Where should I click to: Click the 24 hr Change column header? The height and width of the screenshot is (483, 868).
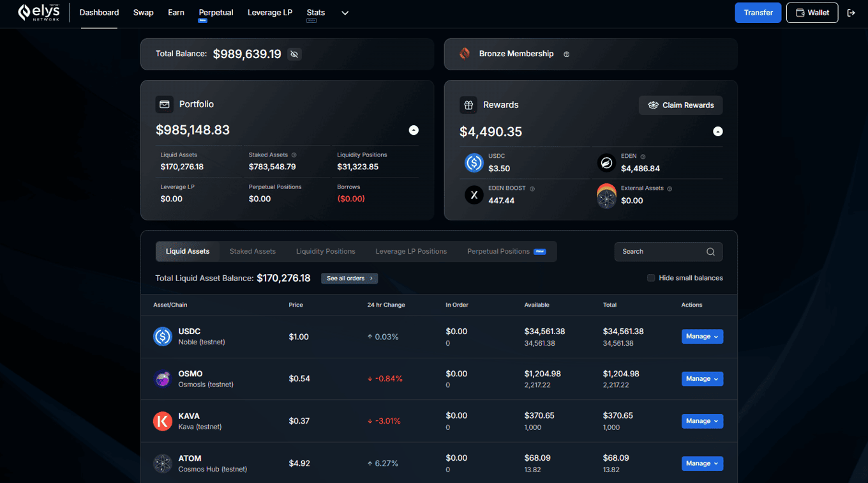(386, 305)
